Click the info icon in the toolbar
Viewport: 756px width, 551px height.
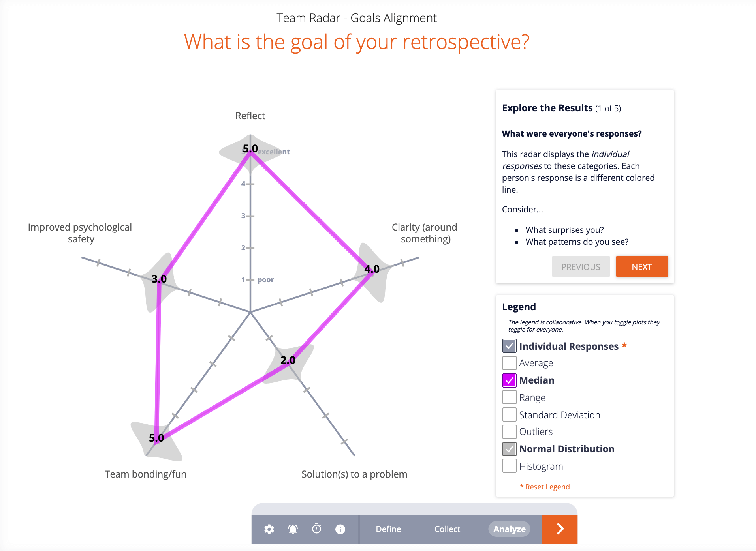pos(340,529)
